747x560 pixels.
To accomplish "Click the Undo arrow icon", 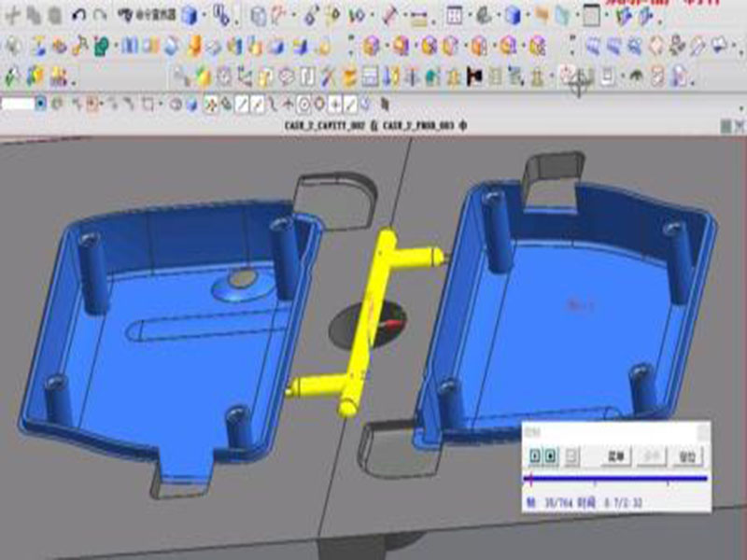I will pyautogui.click(x=78, y=15).
